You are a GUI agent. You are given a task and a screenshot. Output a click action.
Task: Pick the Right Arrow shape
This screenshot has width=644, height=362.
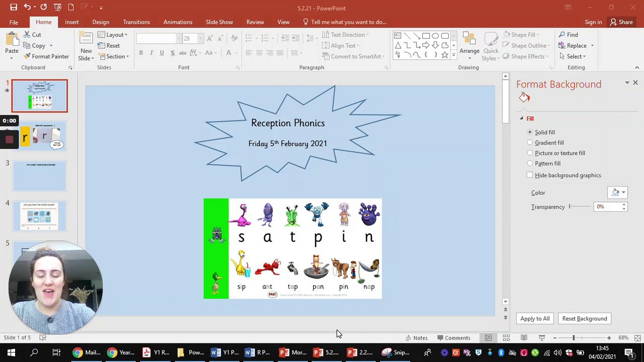pos(426,45)
